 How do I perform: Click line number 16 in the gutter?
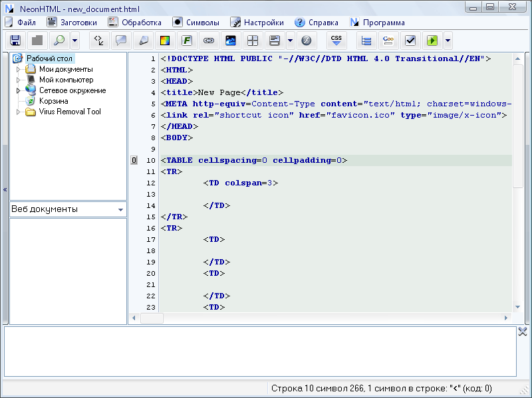[x=151, y=228]
